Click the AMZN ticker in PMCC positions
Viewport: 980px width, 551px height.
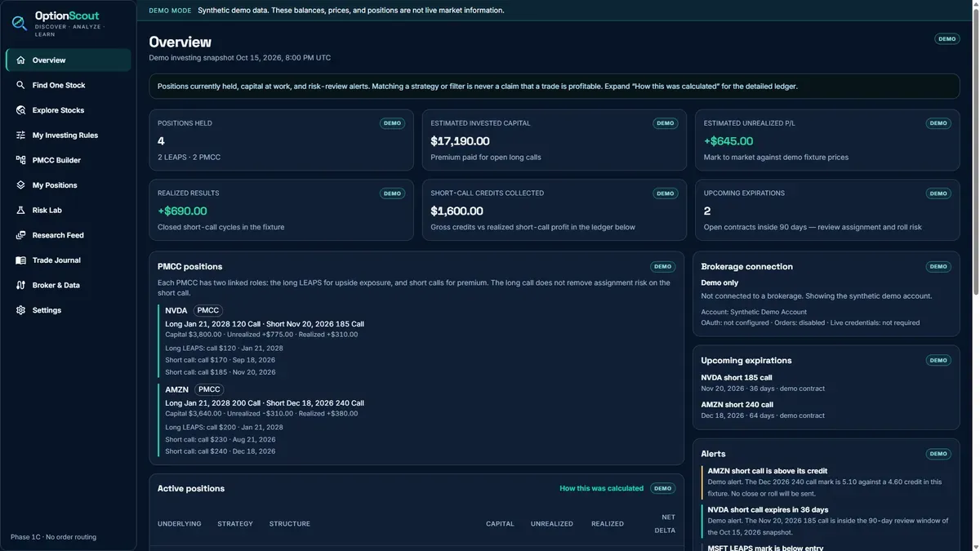[x=177, y=389]
